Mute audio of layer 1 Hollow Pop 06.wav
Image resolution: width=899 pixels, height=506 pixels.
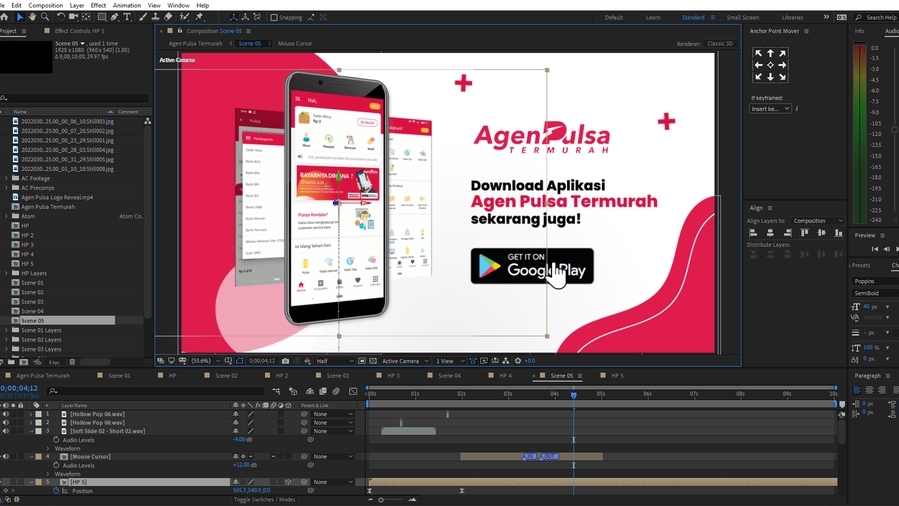pyautogui.click(x=6, y=414)
